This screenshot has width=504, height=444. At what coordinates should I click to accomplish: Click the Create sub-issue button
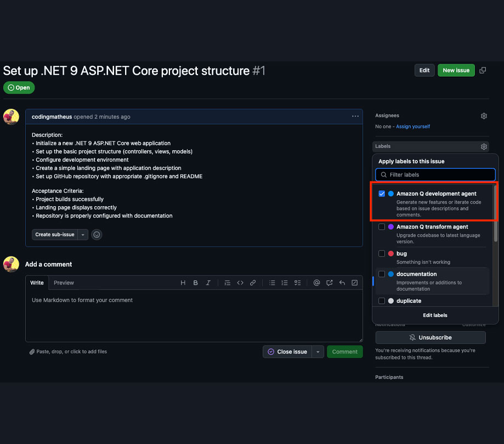(55, 235)
